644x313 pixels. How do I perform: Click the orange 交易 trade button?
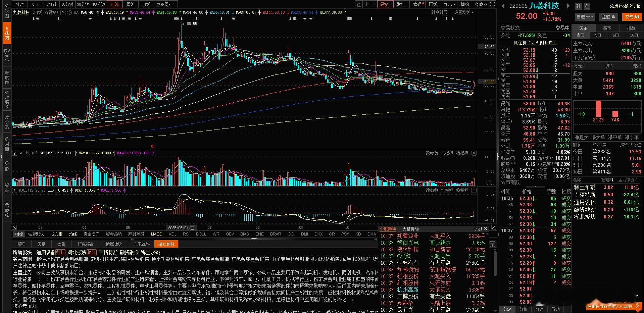point(632,17)
